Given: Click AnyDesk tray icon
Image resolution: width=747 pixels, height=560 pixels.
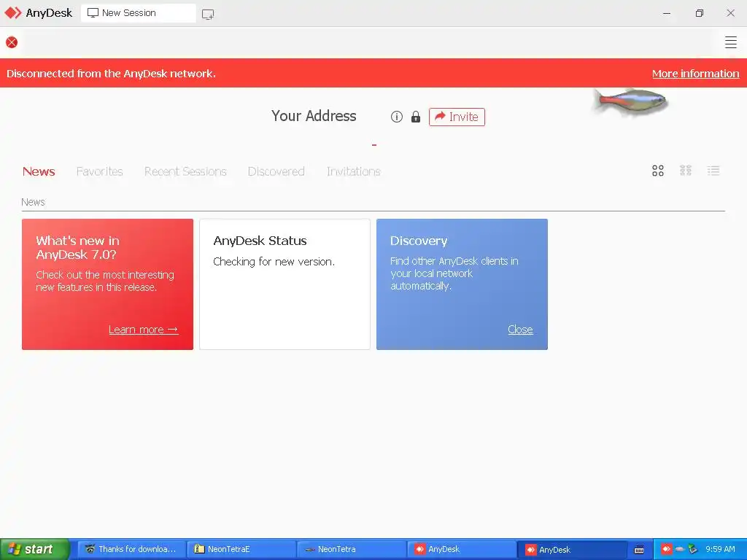Looking at the screenshot, I should click(x=666, y=549).
